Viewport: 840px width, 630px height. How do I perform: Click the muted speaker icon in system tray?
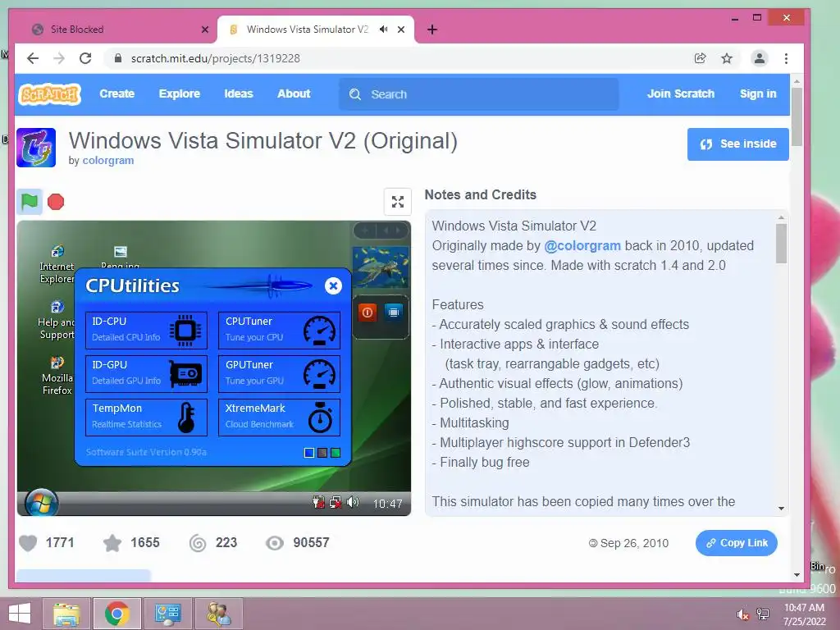coord(743,614)
